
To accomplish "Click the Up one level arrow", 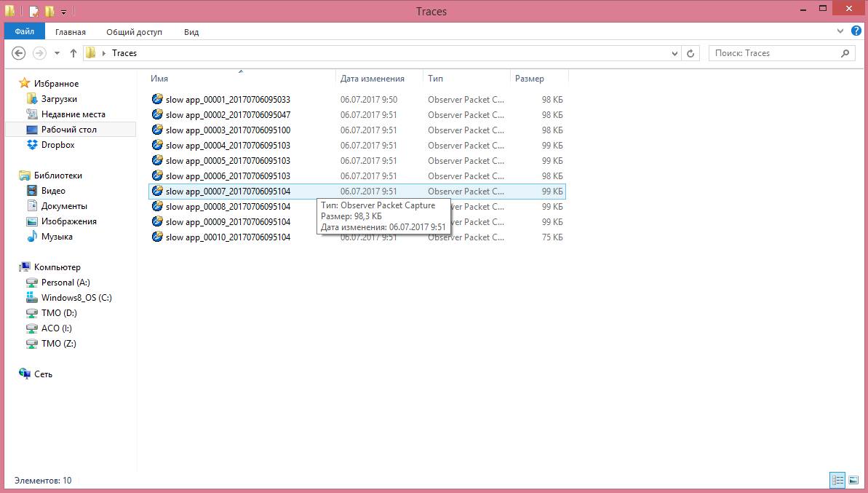I will (x=73, y=53).
